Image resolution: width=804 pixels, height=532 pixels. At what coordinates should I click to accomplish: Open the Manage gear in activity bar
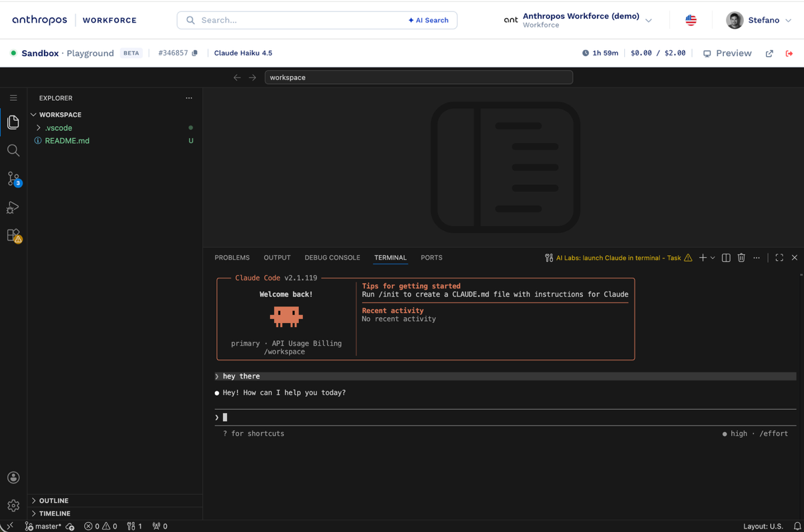pos(13,506)
